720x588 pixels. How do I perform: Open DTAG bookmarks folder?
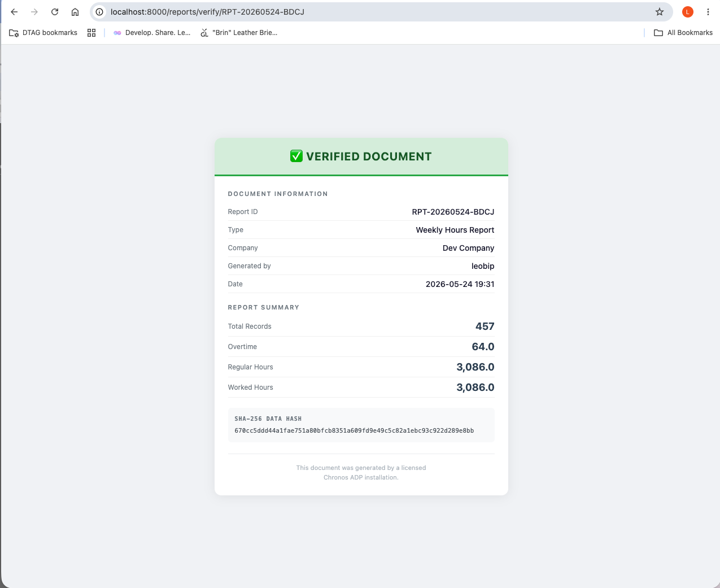[43, 33]
